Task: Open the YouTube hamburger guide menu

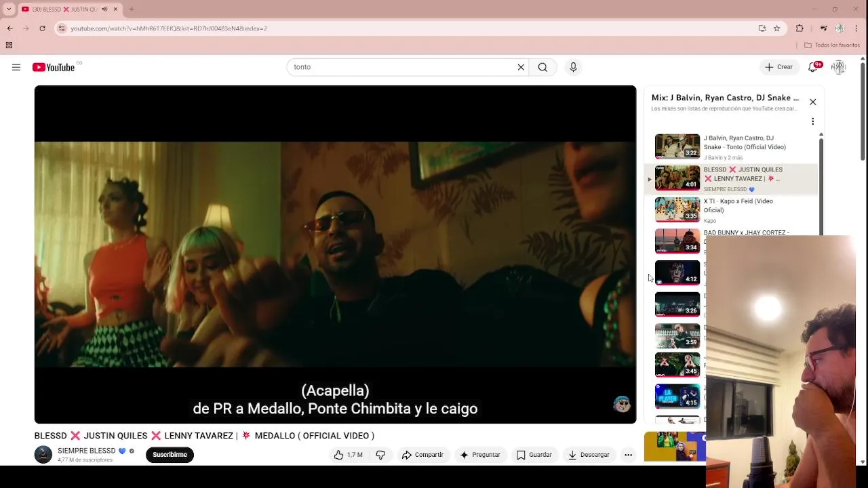Action: pos(16,67)
